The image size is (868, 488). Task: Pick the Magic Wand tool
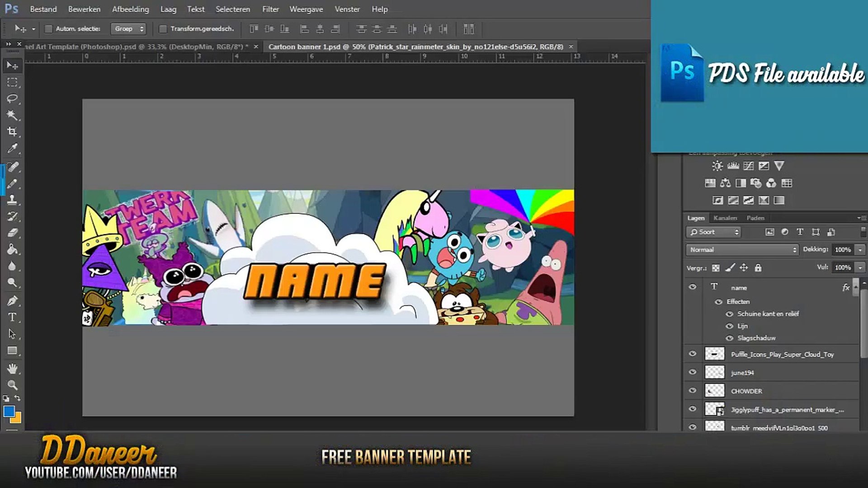(x=12, y=115)
